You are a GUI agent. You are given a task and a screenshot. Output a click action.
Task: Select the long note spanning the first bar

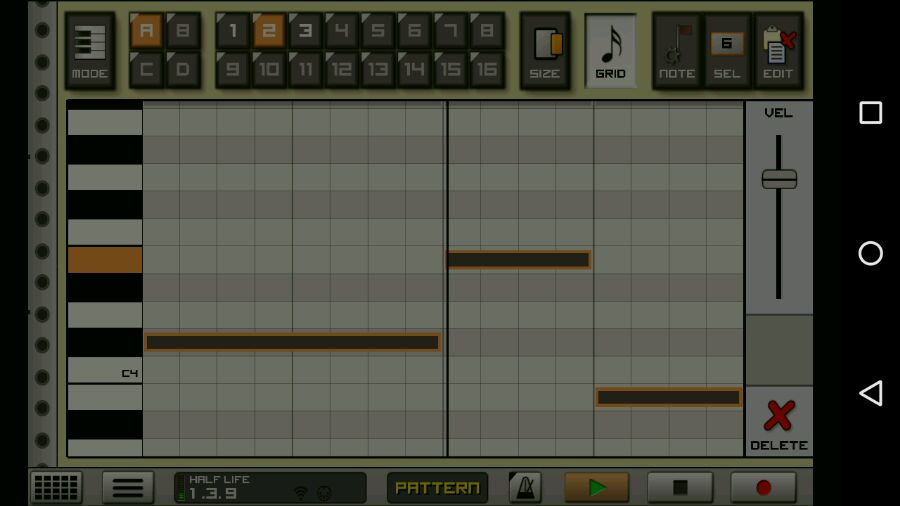pos(293,342)
